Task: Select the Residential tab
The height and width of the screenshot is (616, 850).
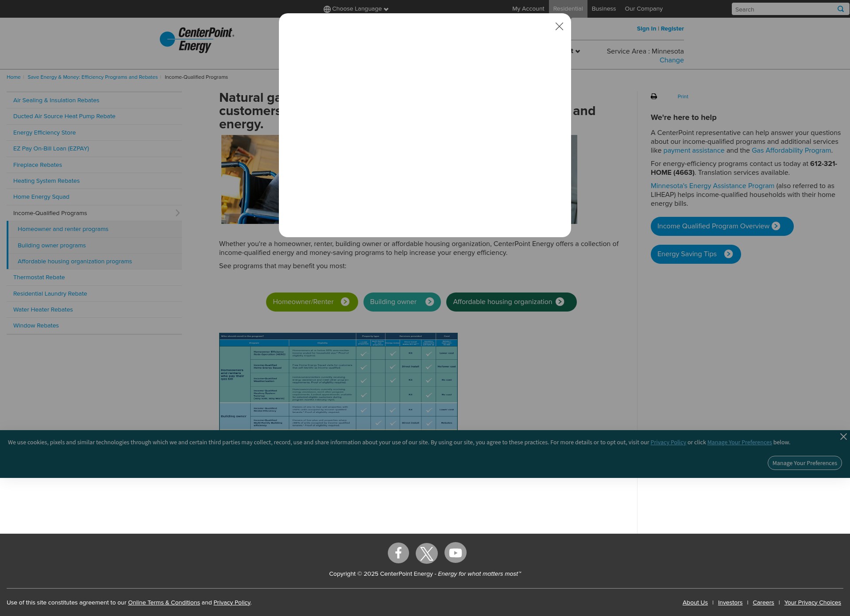Action: (568, 9)
